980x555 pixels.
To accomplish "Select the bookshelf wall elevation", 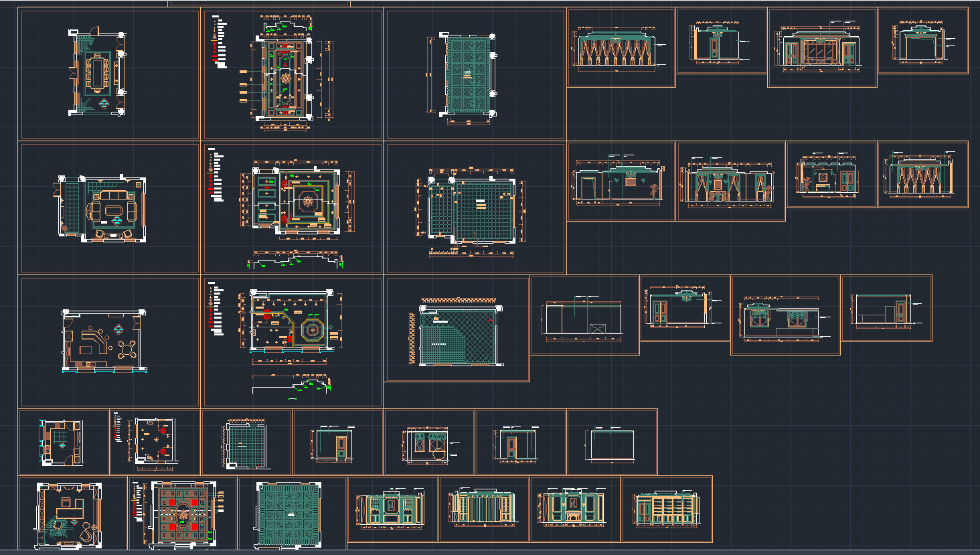I will pos(667,509).
